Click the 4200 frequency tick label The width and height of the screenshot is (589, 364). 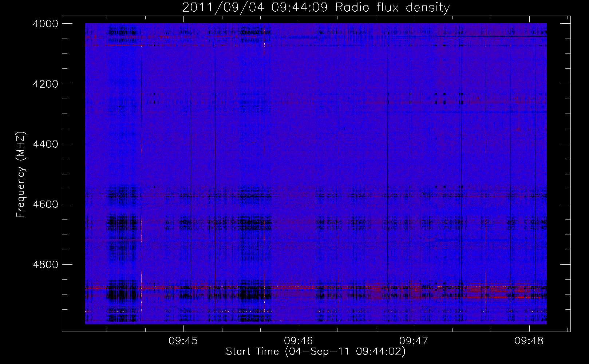46,84
